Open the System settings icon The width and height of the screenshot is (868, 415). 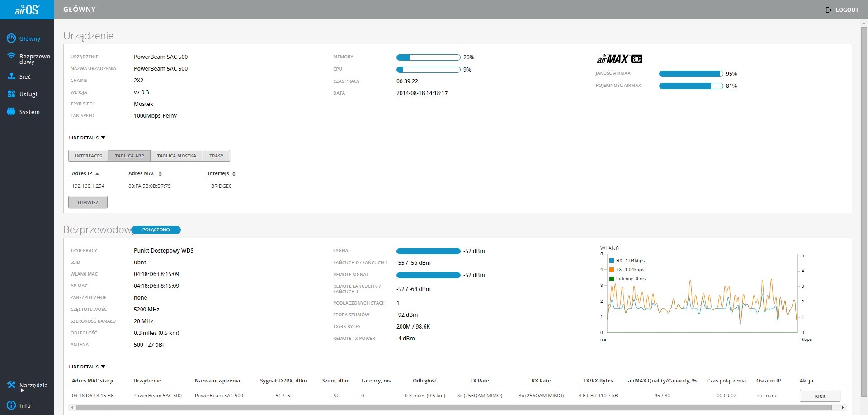point(11,112)
